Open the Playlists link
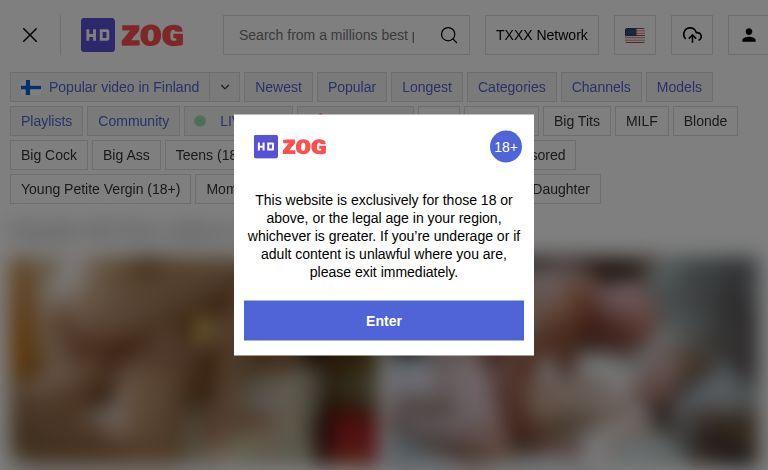 [47, 121]
